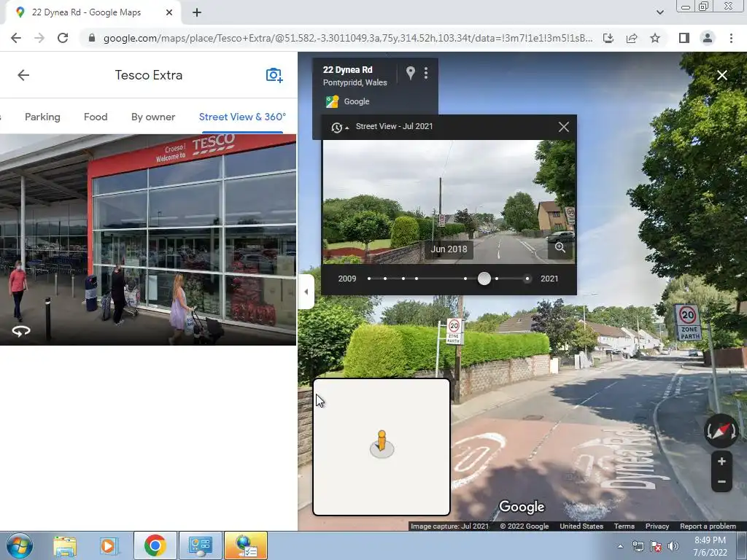Add a photo with the camera plus icon
747x560 pixels.
(274, 75)
